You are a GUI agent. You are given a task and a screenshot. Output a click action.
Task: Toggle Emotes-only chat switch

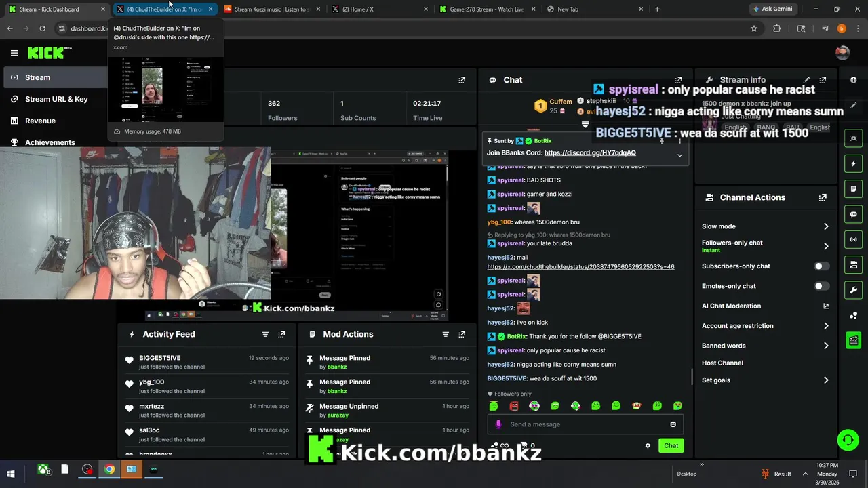click(821, 286)
